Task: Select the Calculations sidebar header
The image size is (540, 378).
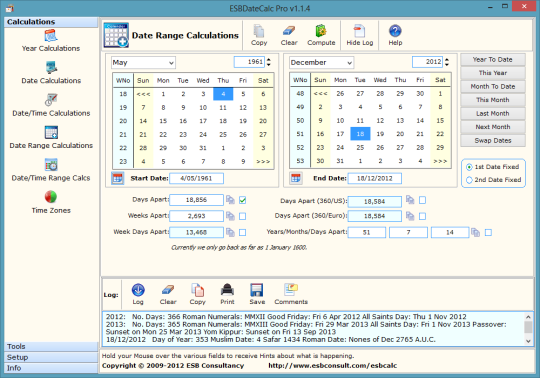Action: (51, 22)
